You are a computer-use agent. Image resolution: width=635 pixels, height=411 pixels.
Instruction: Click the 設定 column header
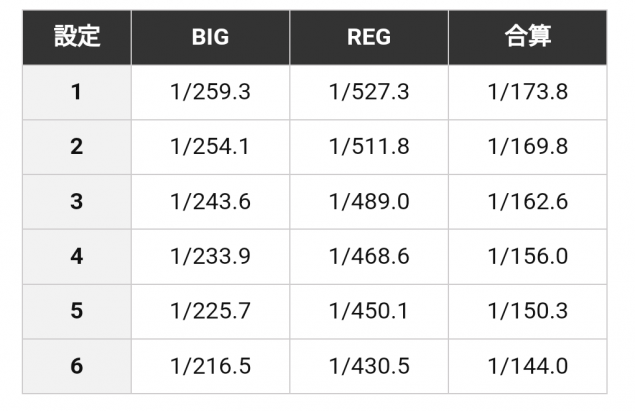pos(77,38)
